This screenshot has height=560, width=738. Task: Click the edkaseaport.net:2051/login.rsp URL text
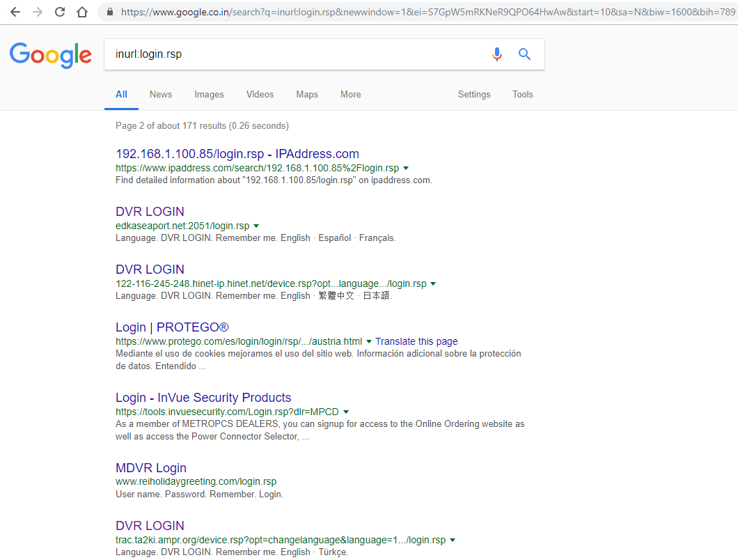pyautogui.click(x=182, y=226)
